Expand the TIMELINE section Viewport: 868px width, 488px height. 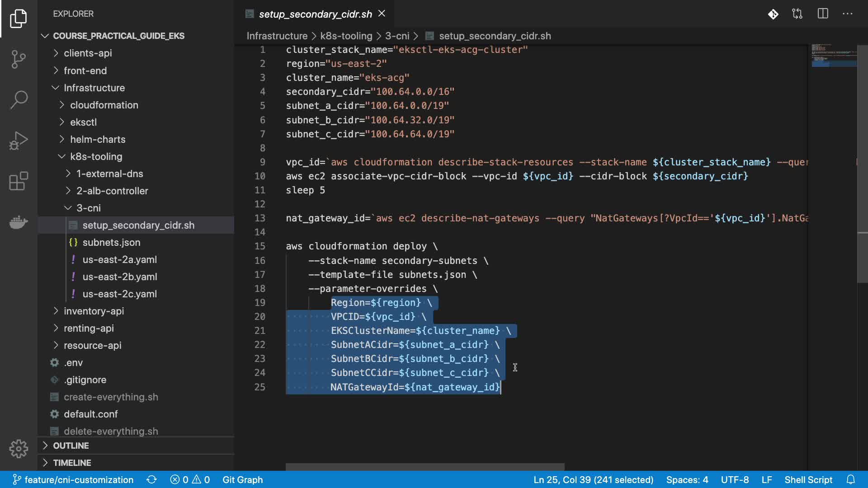pos(71,463)
